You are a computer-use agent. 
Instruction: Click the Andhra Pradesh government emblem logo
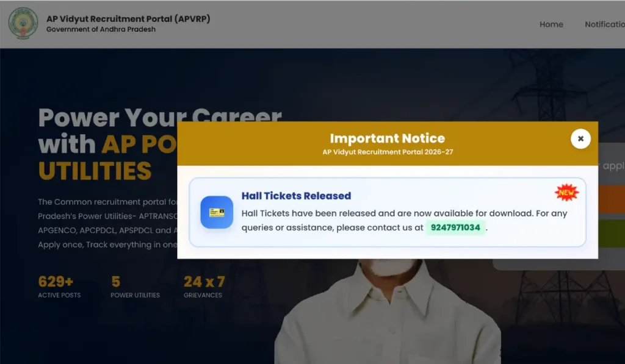pos(23,24)
